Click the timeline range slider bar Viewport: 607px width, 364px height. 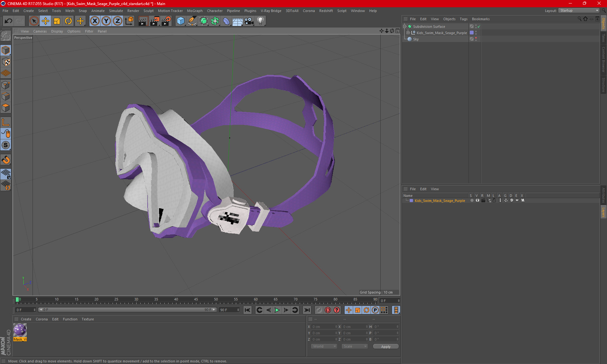coord(127,310)
